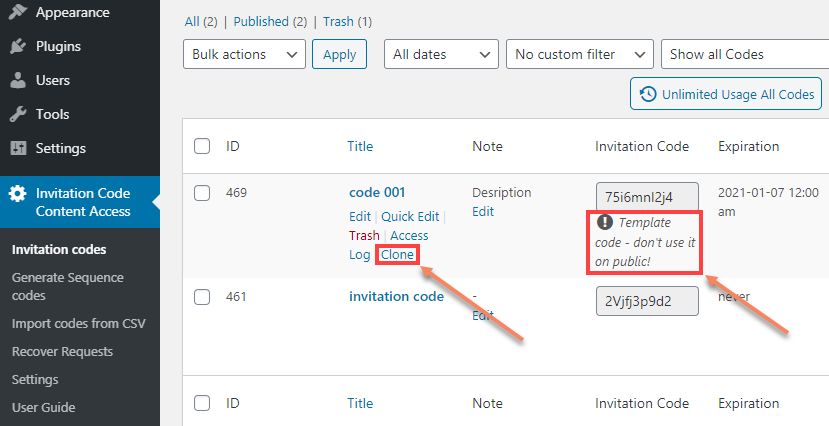Click the Invitation Code Content Access gear icon

pyautogui.click(x=17, y=194)
